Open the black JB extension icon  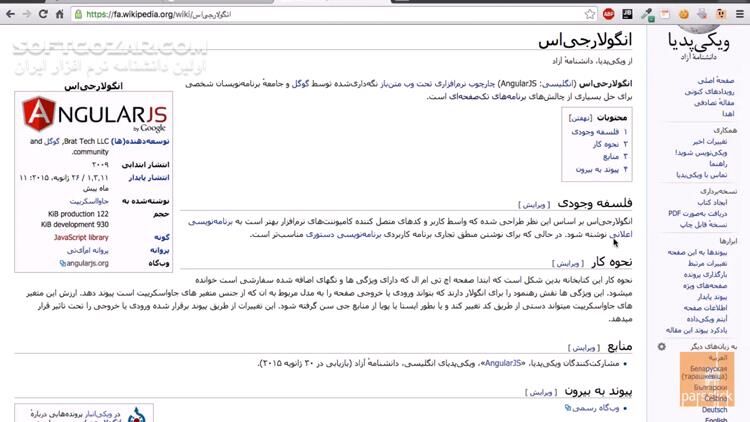click(627, 14)
